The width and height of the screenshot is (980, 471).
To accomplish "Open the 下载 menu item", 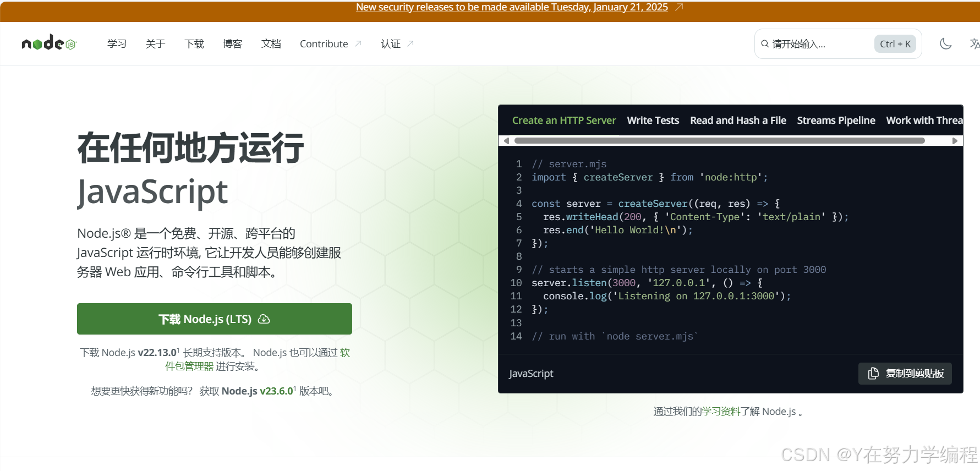I will tap(194, 43).
